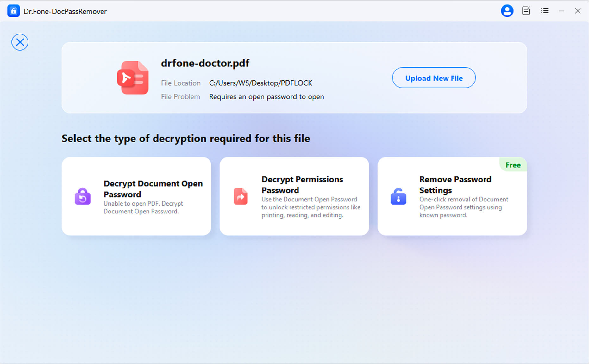
Task: Choose Decrypt Permissions Password card
Action: point(294,196)
